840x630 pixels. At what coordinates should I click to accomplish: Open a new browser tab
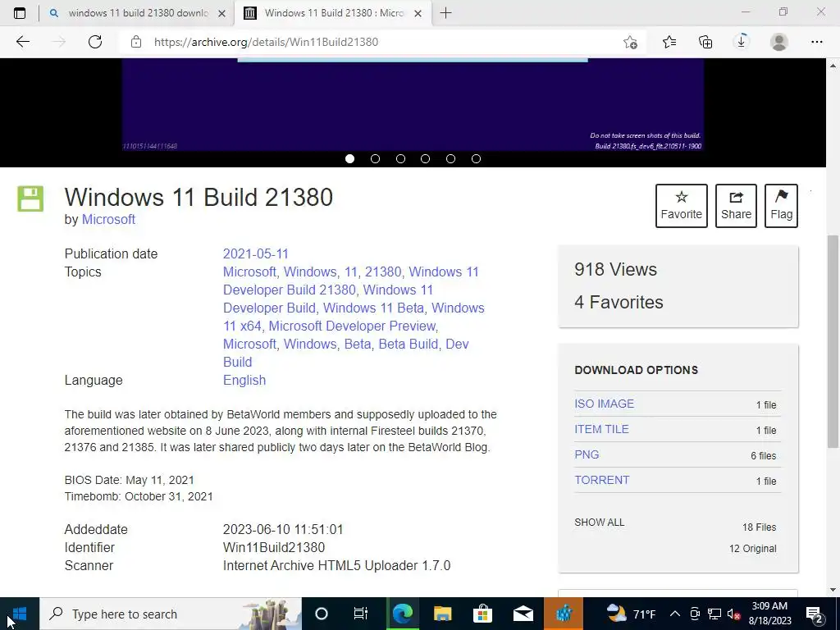[x=445, y=13]
